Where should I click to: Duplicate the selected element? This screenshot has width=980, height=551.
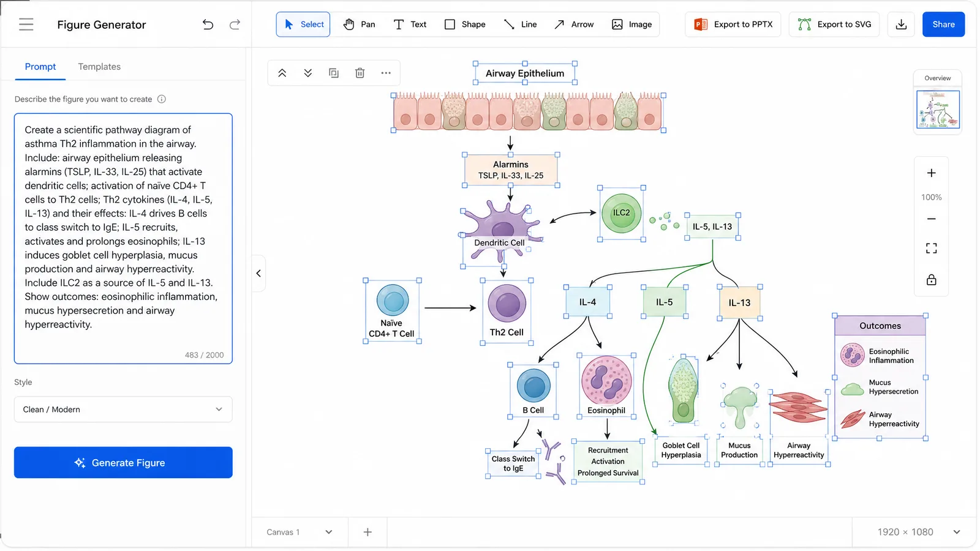(334, 73)
